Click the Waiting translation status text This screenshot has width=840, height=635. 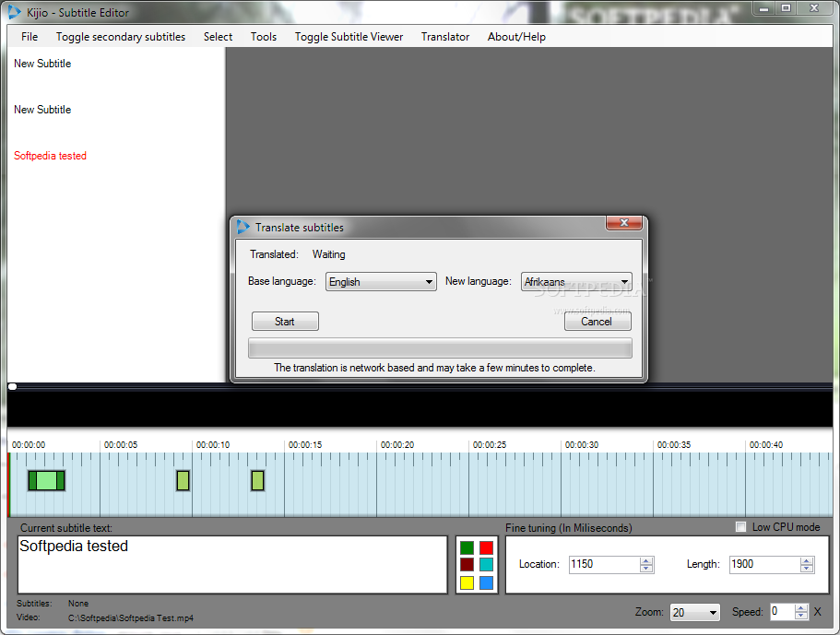(329, 254)
